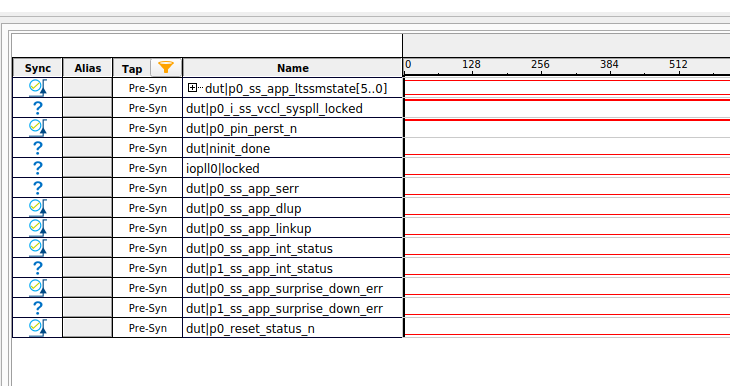Click sync icon beside dut|p0_ss_app_dlup
Image resolution: width=730 pixels, height=386 pixels.
pyautogui.click(x=37, y=208)
